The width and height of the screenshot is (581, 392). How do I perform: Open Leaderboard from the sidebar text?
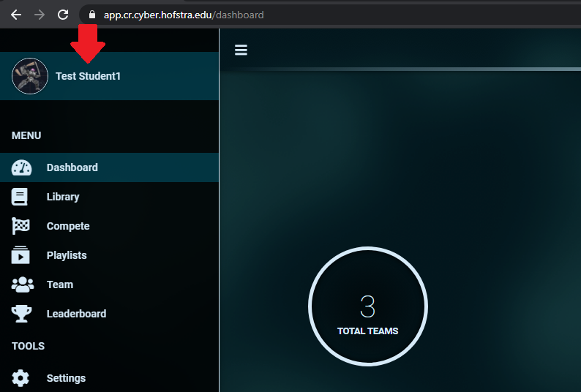coord(76,314)
